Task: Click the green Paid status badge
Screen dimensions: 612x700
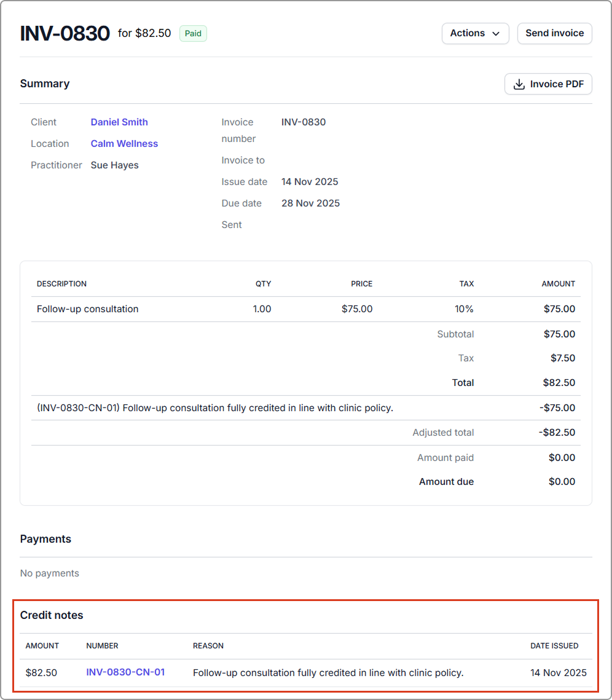Action: [193, 34]
